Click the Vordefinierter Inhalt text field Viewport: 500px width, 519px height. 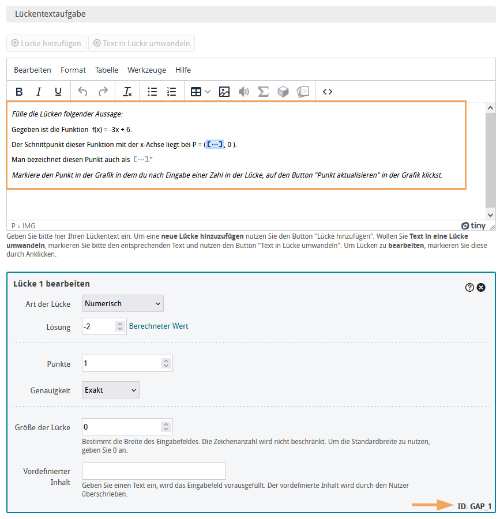tap(154, 471)
